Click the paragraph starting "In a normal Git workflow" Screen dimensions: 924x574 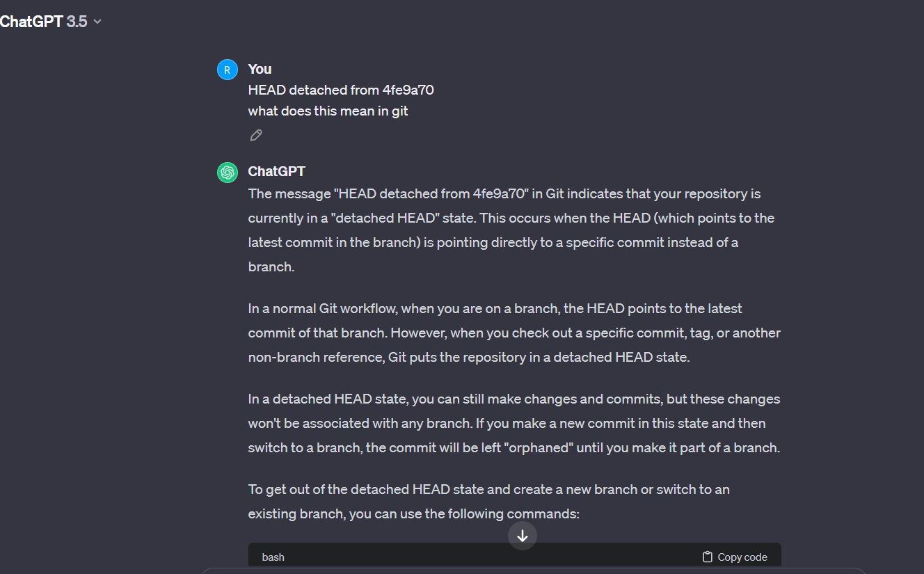click(514, 333)
